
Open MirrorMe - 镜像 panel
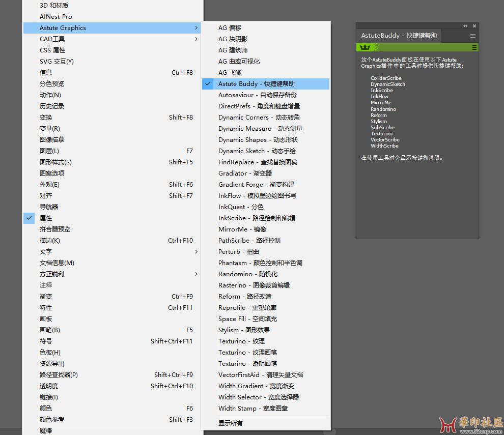[x=266, y=229]
